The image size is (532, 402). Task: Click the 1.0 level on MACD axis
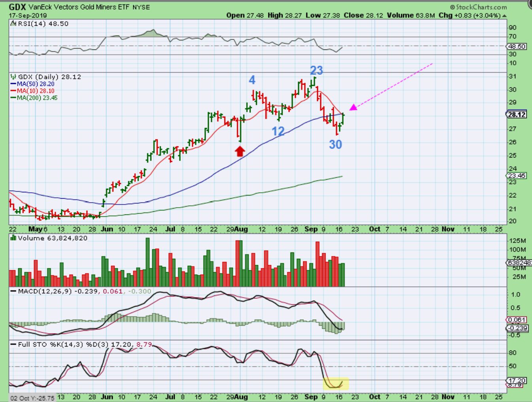pyautogui.click(x=515, y=294)
